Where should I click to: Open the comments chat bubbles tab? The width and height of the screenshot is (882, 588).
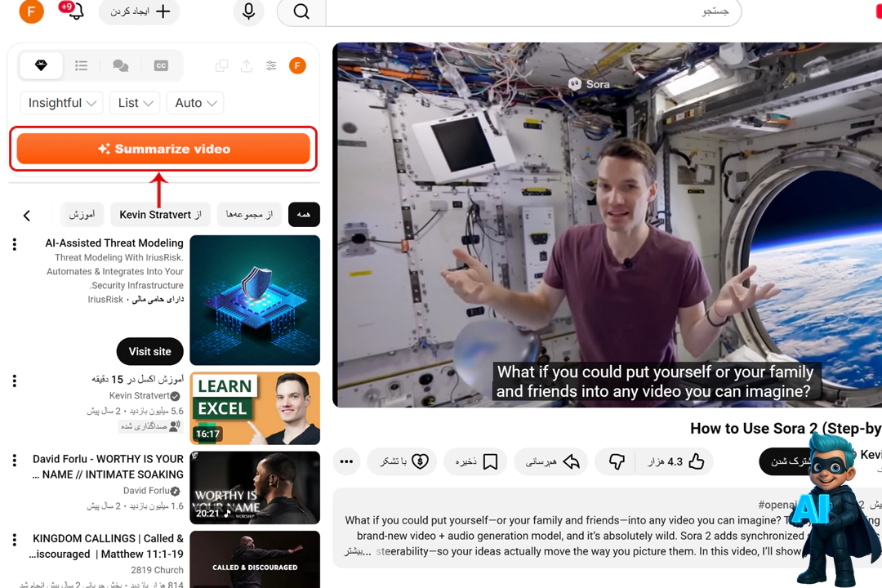[x=120, y=66]
